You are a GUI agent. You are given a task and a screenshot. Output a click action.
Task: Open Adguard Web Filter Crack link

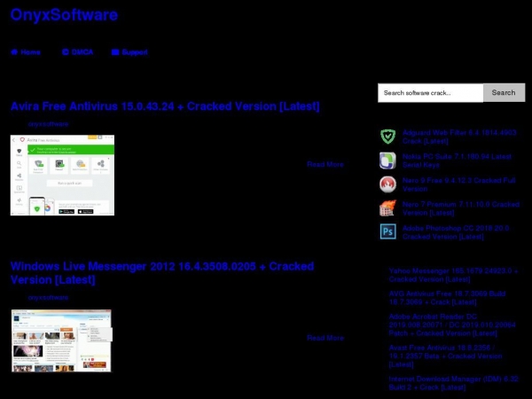(459, 137)
